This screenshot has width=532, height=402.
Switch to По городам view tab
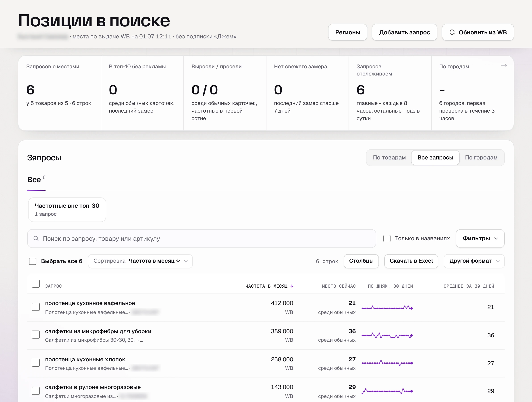pos(481,158)
